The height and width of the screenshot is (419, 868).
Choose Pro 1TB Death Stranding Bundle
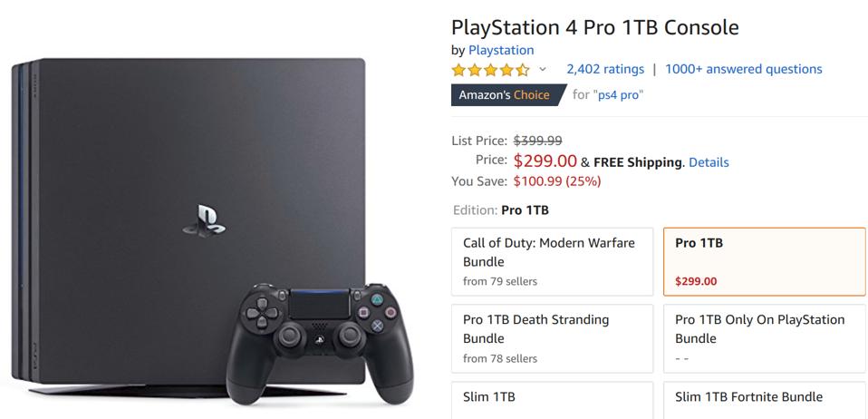coord(552,338)
